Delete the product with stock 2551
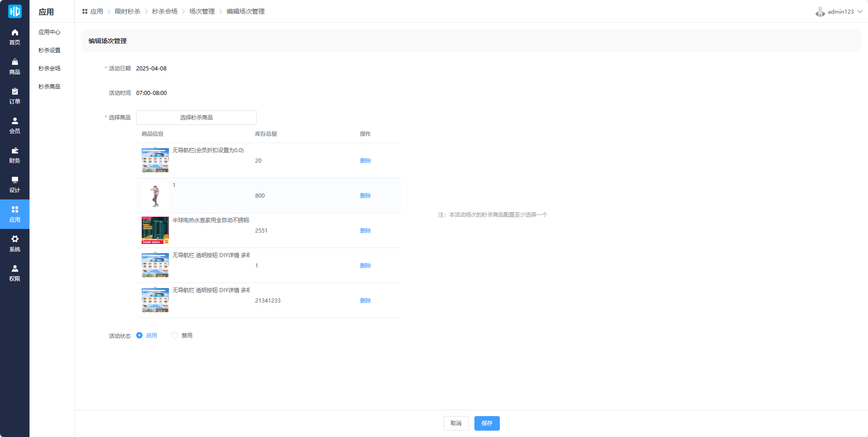This screenshot has height=437, width=868. coord(365,231)
